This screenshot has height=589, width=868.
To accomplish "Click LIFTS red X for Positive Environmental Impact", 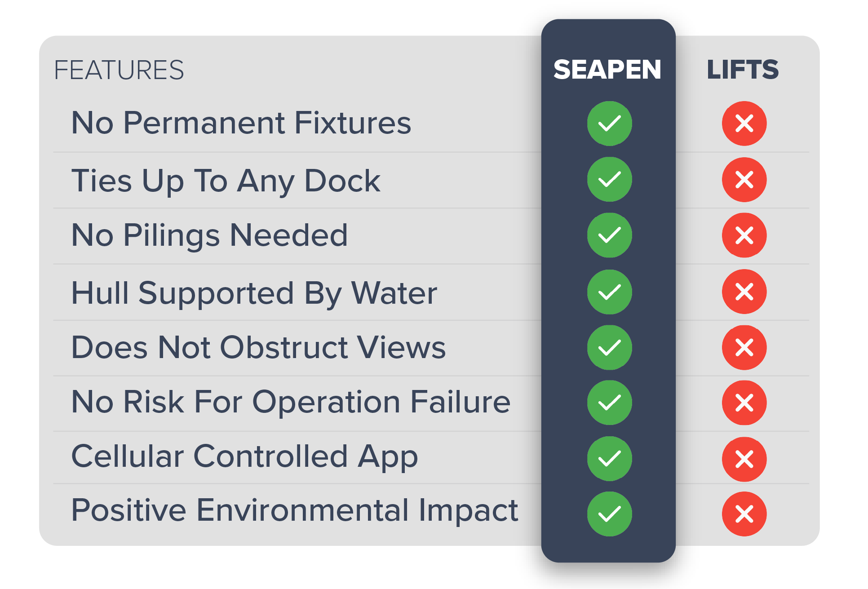I will (x=744, y=514).
